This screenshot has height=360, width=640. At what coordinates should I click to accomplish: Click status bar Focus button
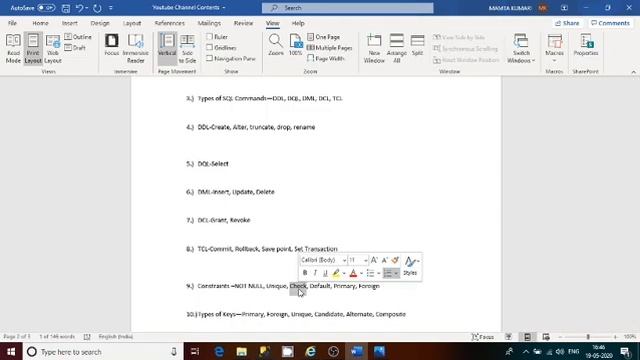pos(483,337)
